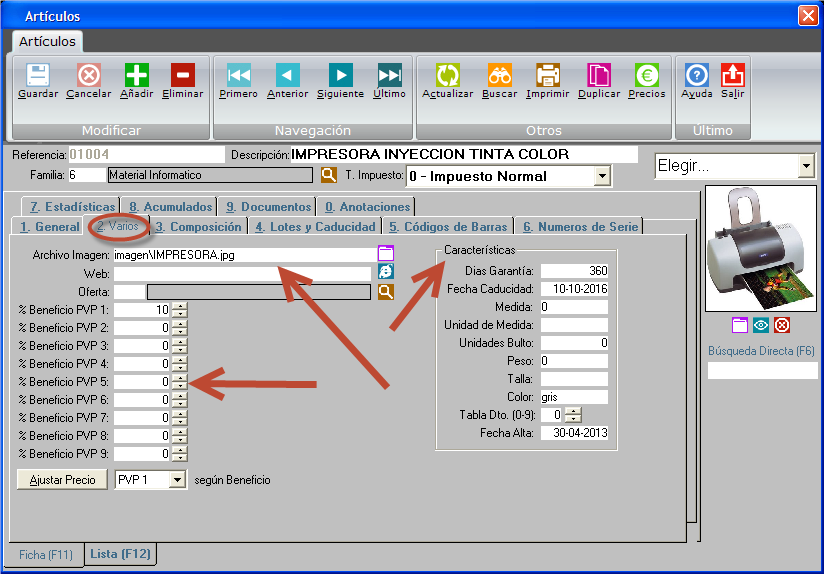The image size is (824, 574).
Task: Open the PVP 1 price dropdown
Action: [x=178, y=480]
